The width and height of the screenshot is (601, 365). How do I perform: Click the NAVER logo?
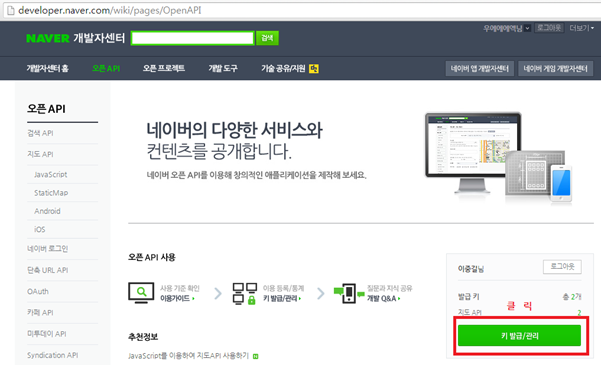tap(48, 38)
